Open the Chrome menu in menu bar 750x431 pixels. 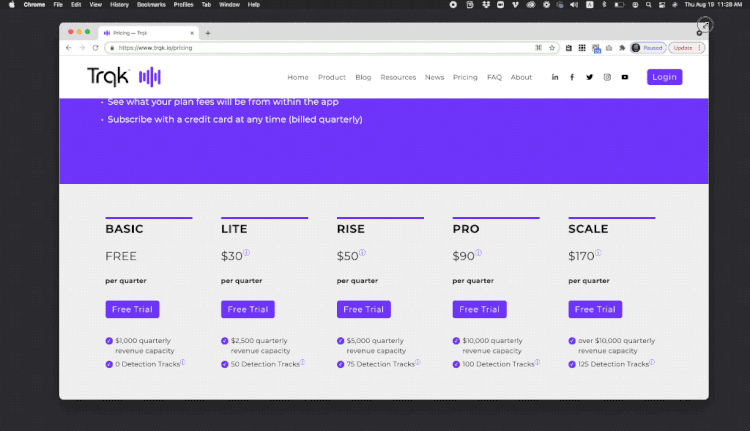tap(34, 5)
